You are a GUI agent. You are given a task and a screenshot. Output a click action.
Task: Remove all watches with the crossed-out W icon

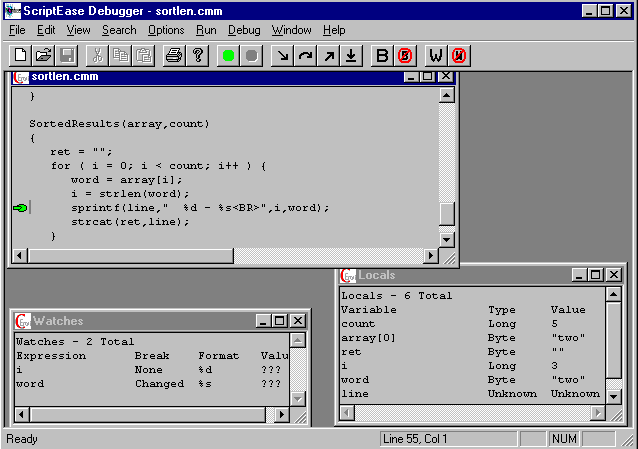tap(459, 55)
